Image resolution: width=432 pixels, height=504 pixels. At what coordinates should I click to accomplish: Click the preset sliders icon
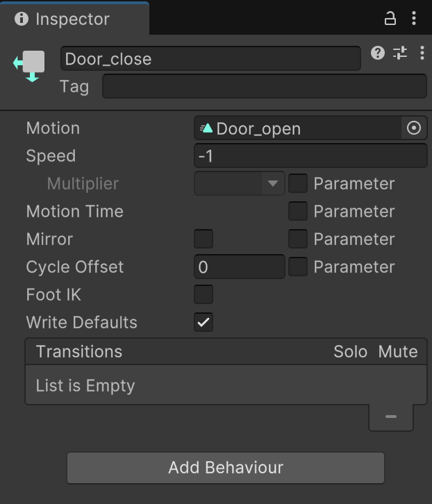[x=400, y=53]
